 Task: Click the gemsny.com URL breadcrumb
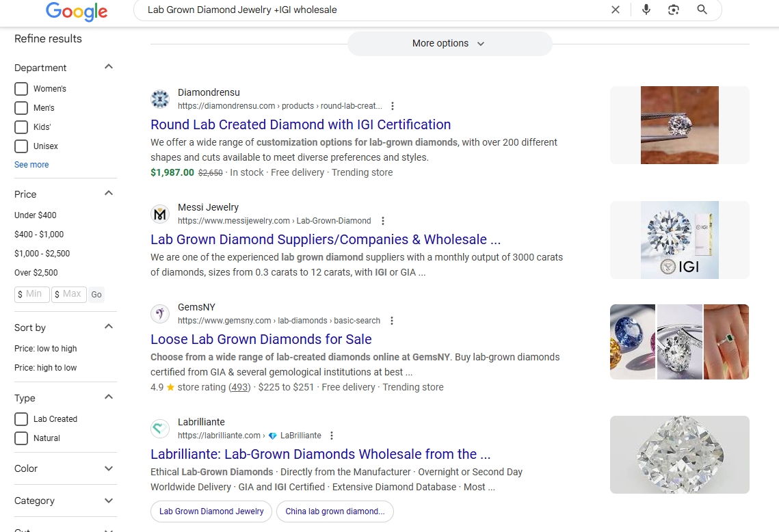(x=279, y=321)
